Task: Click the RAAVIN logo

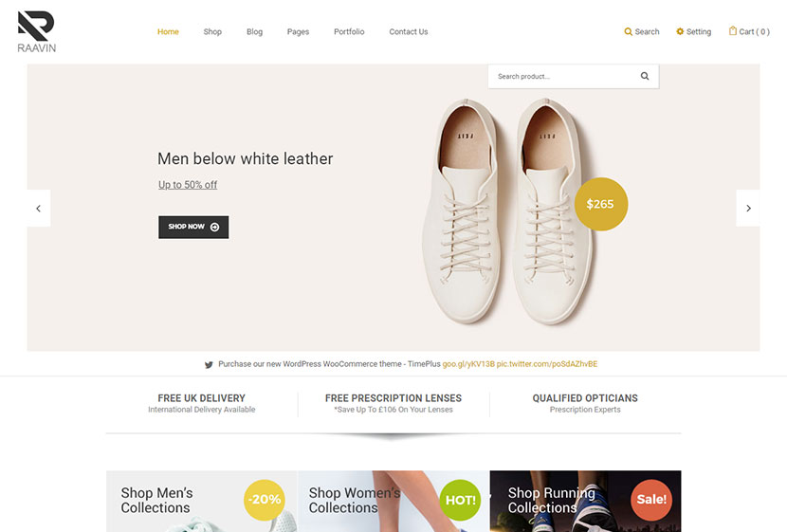Action: coord(37,31)
